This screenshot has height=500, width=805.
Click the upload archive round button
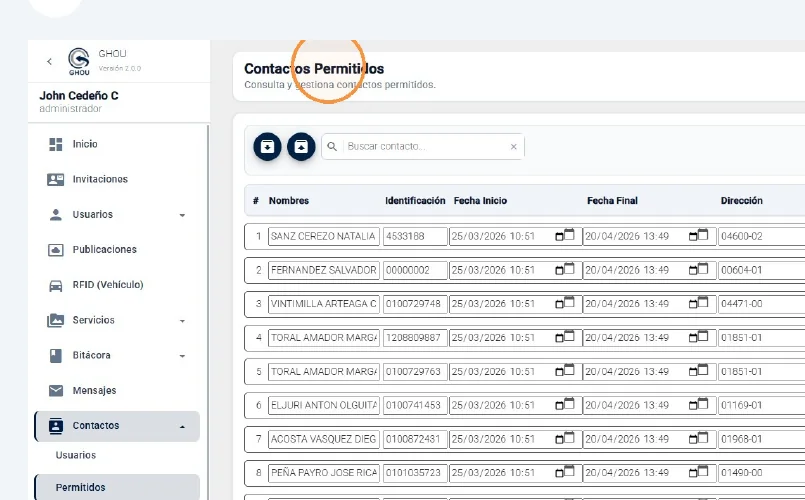(301, 147)
